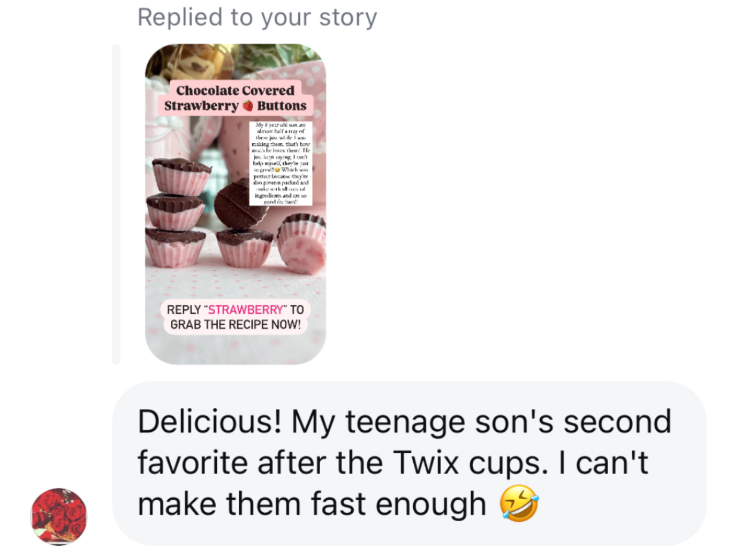Click the word "Buttons" in the story title
Image resolution: width=756 pixels, height=557 pixels.
(281, 106)
